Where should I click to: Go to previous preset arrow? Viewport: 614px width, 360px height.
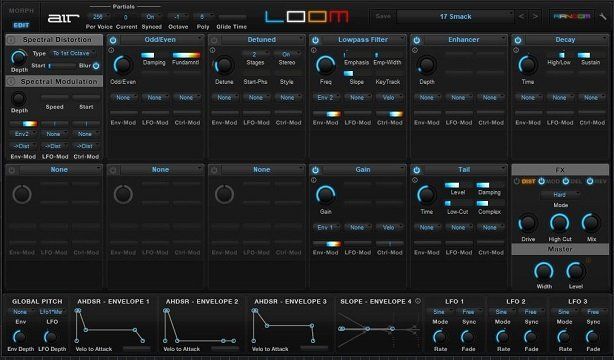(x=521, y=16)
